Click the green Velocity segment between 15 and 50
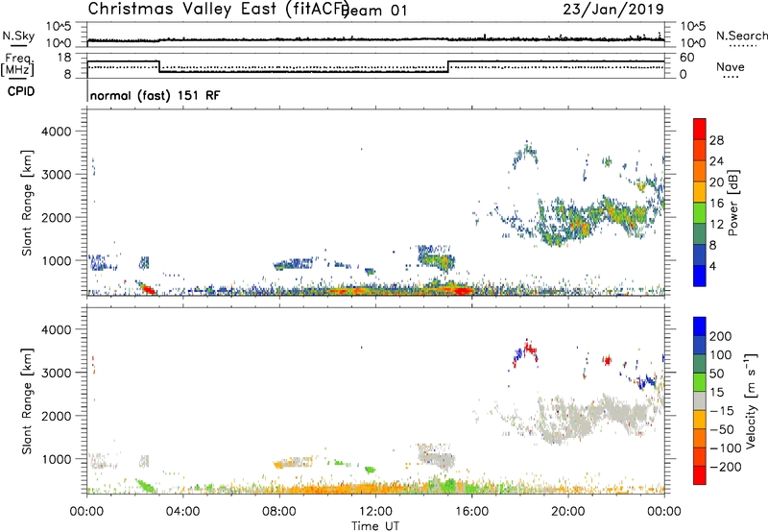This screenshot has height=532, width=768. [700, 382]
